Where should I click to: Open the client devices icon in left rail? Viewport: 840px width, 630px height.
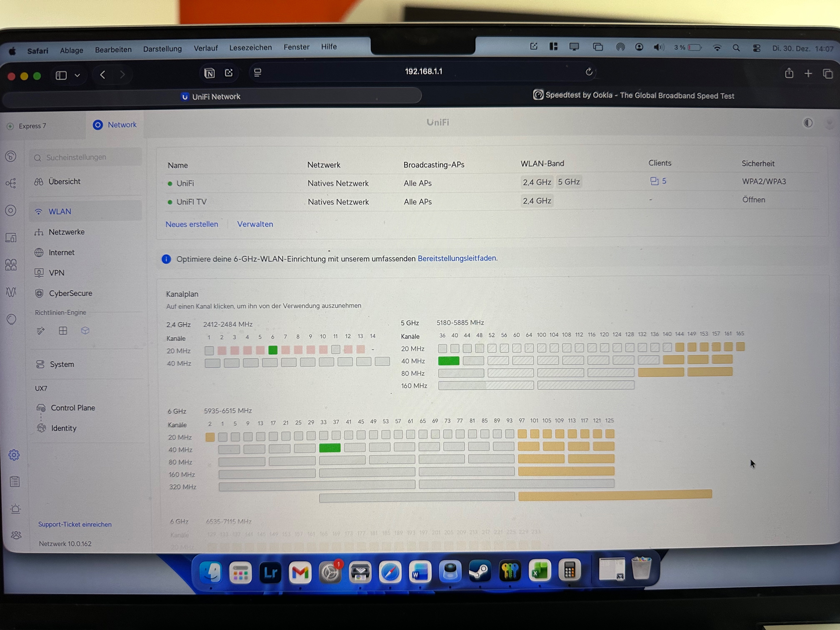tap(11, 238)
